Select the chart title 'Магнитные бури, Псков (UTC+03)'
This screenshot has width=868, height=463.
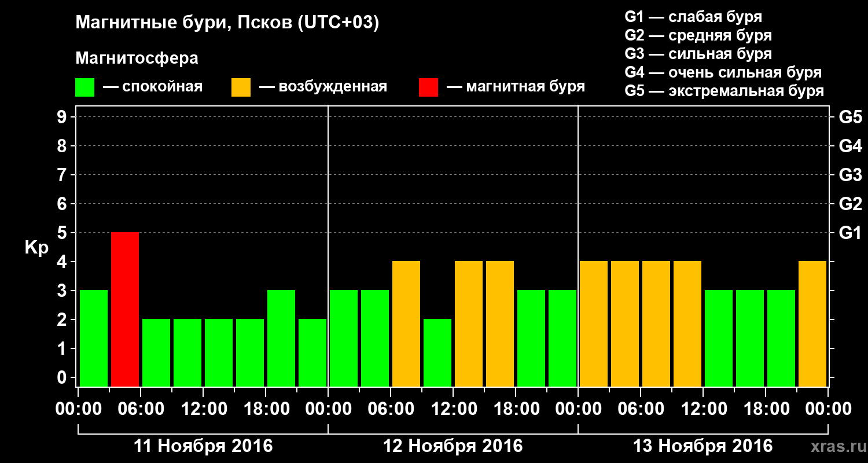[227, 23]
